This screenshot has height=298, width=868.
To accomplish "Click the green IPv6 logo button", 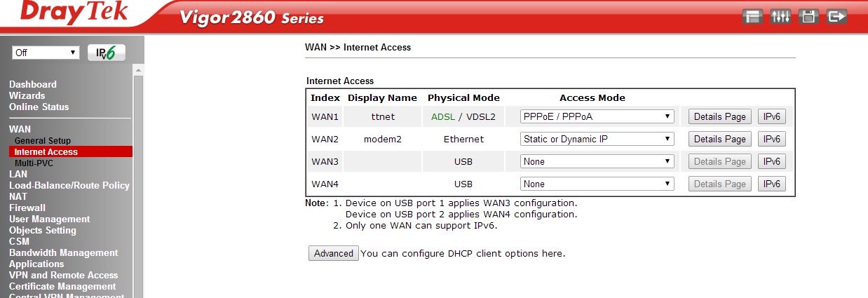I will [x=107, y=53].
